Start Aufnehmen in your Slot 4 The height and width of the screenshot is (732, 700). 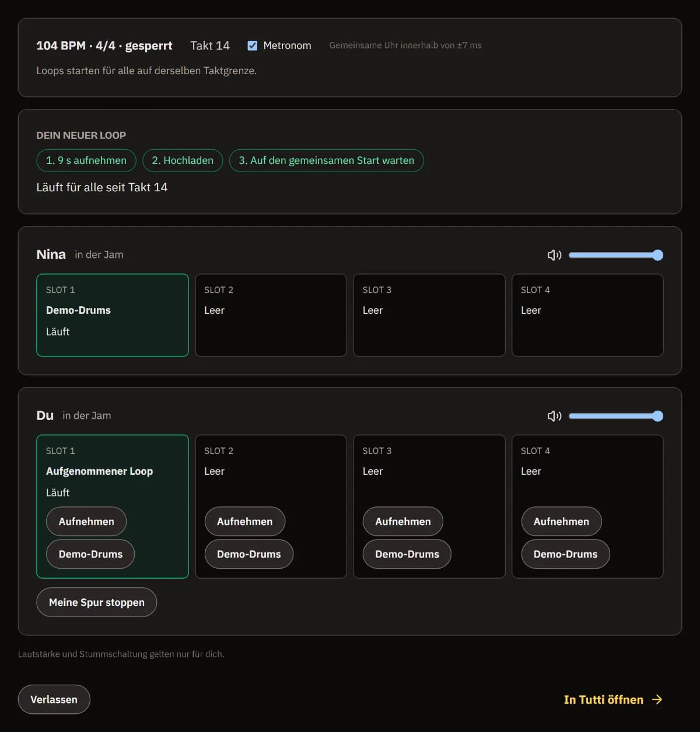[561, 521]
